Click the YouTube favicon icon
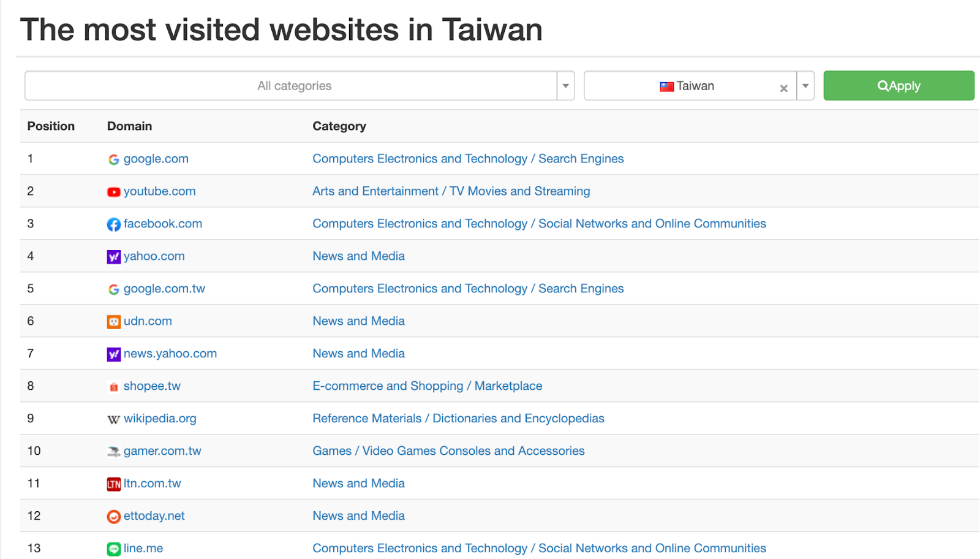 [114, 192]
